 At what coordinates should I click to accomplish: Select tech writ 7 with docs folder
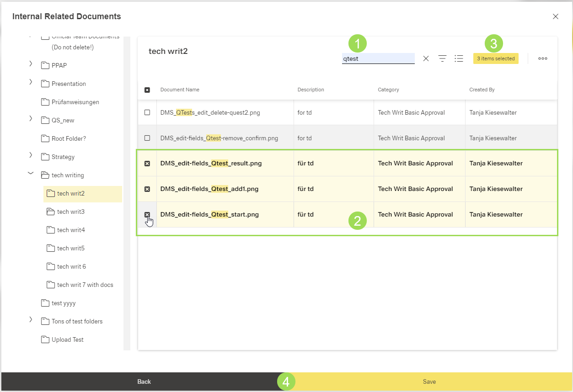[85, 285]
